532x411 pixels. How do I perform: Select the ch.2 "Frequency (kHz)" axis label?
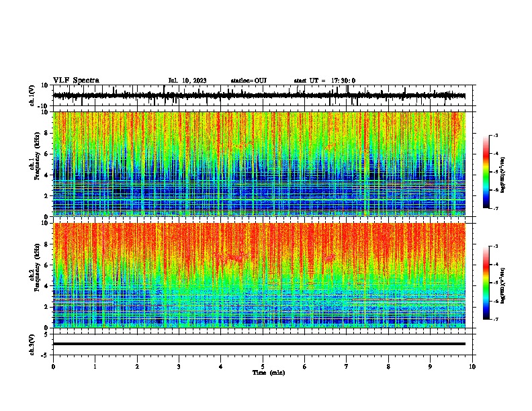[x=37, y=267]
